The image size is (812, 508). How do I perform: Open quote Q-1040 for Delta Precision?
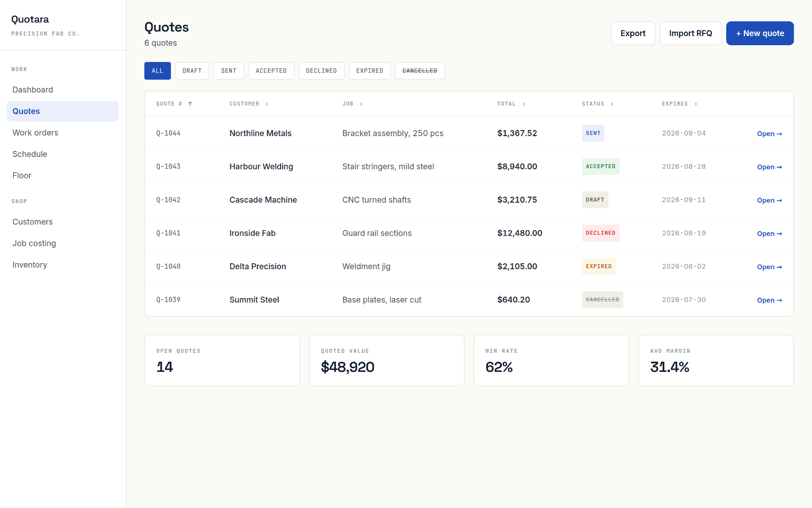pos(769,267)
